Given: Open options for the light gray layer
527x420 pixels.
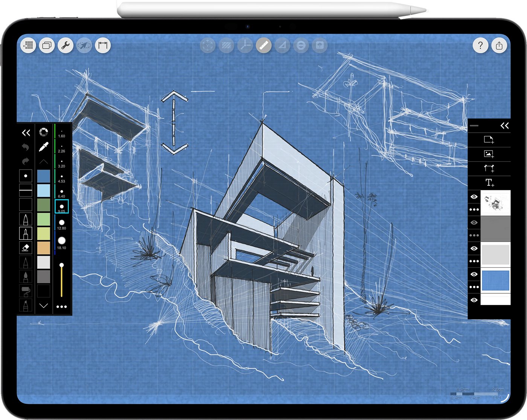Looking at the screenshot, I should point(474,261).
